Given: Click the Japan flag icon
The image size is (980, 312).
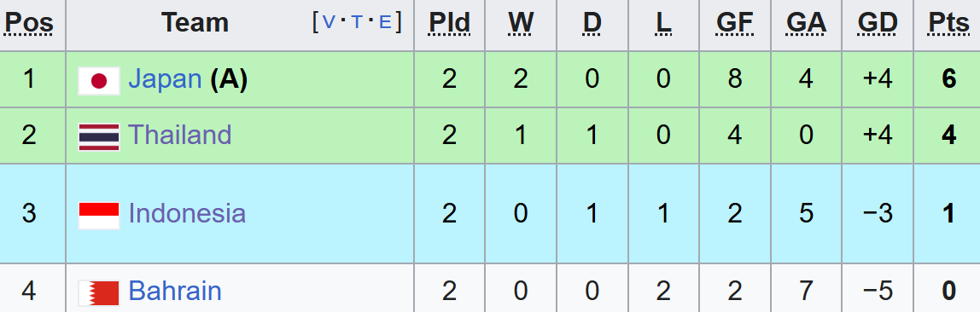Looking at the screenshot, I should (99, 80).
